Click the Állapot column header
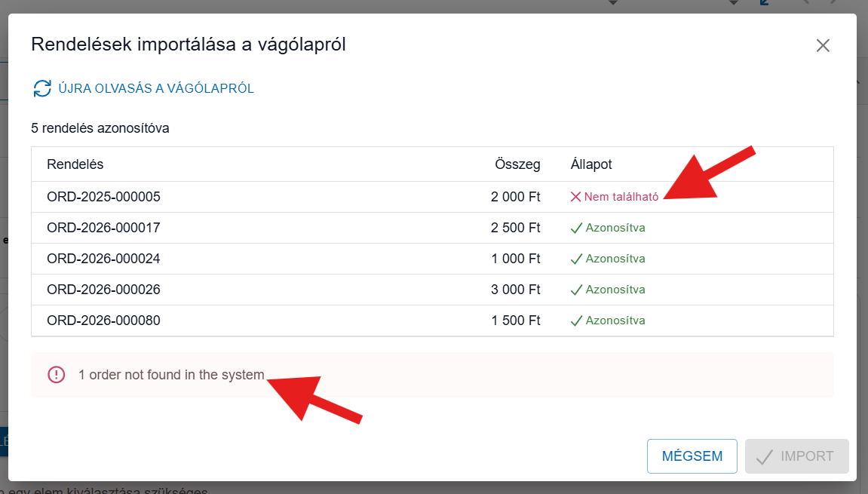The width and height of the screenshot is (868, 494). [591, 164]
